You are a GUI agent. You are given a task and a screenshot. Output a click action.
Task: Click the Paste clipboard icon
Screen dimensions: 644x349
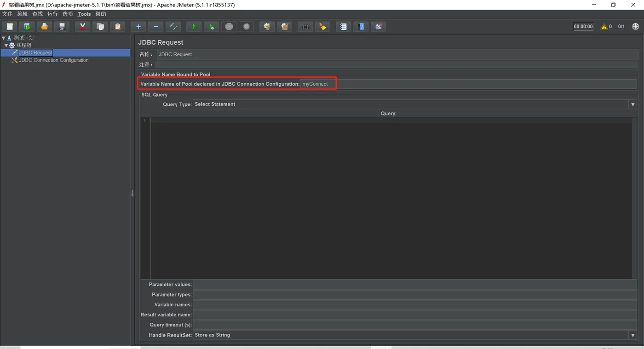117,27
